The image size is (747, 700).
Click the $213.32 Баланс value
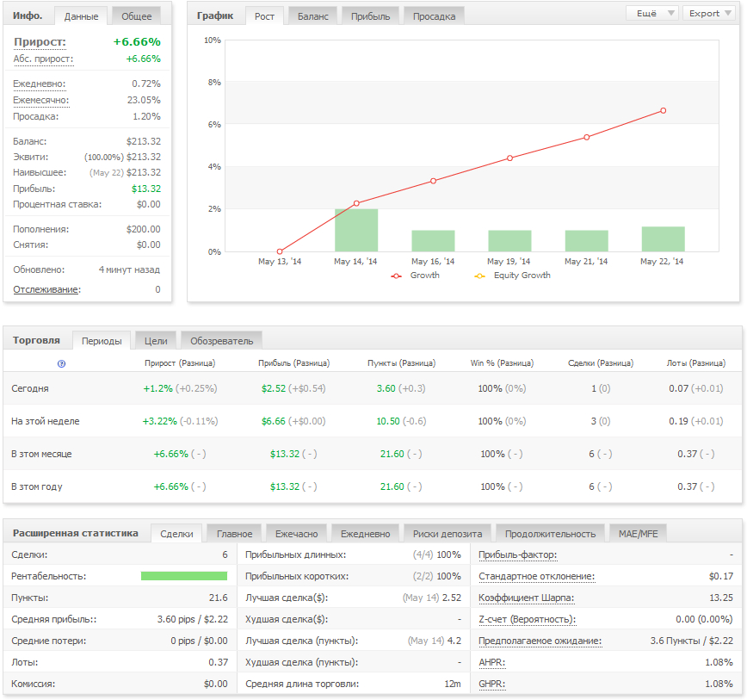click(144, 141)
